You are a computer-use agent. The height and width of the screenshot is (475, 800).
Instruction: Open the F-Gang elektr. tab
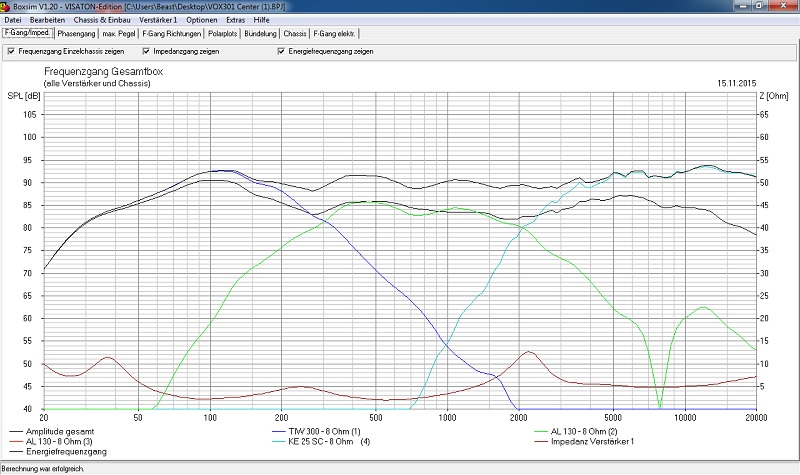pyautogui.click(x=335, y=33)
